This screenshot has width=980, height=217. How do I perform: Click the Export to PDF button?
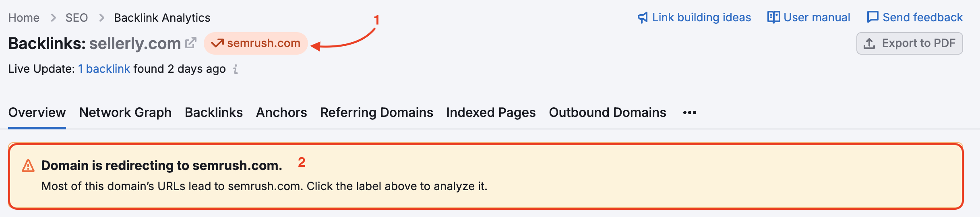909,43
